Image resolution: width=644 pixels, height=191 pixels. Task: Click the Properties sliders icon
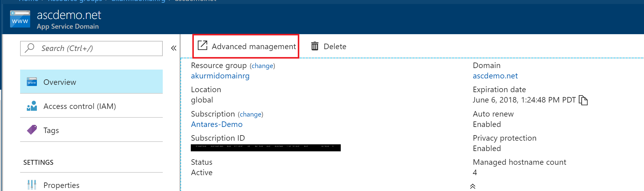[32, 185]
